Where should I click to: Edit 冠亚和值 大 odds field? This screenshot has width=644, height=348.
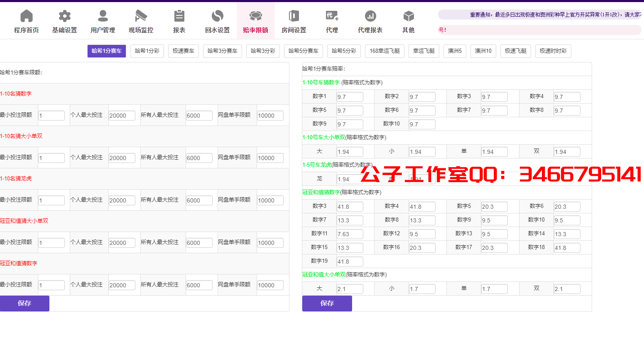coord(350,289)
